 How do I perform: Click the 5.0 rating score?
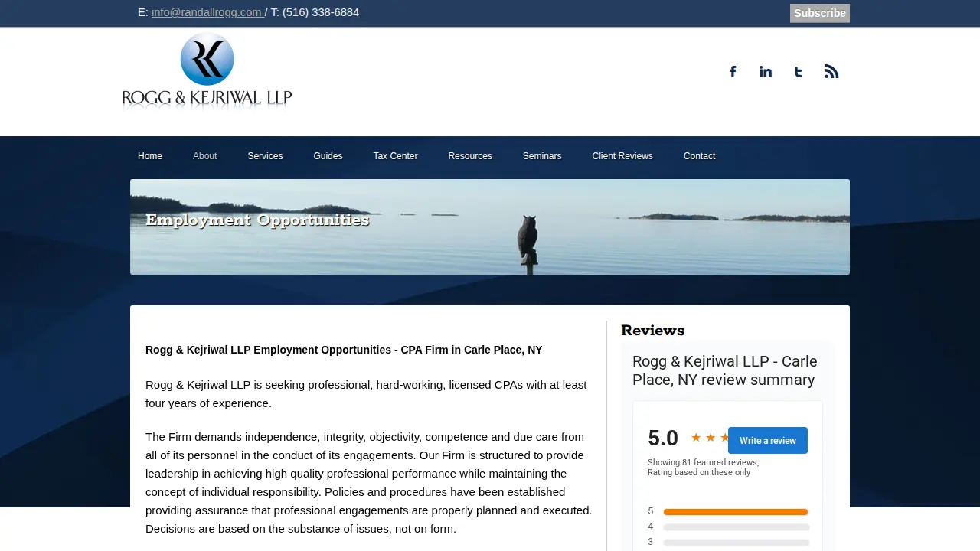[663, 439]
